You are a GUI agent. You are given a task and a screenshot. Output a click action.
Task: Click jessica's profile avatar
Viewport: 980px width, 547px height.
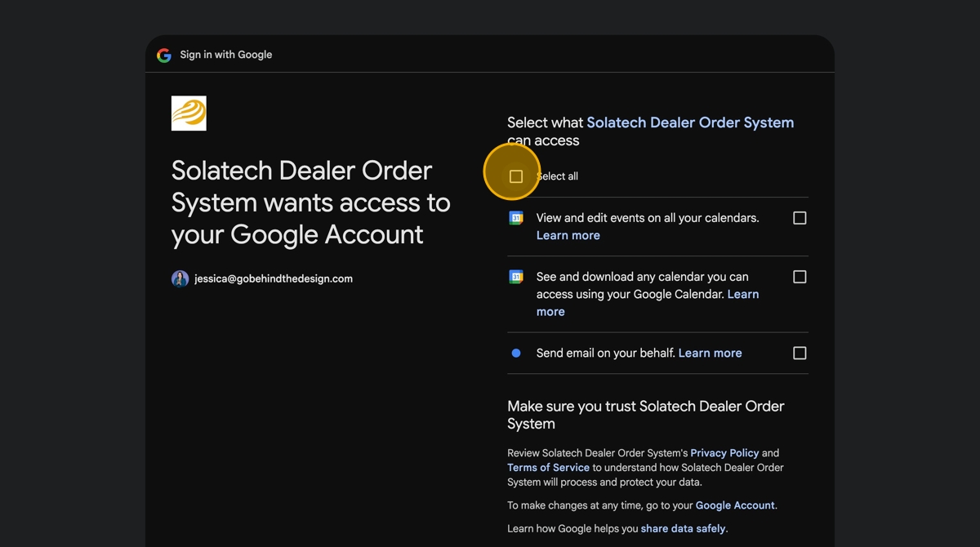pos(180,278)
